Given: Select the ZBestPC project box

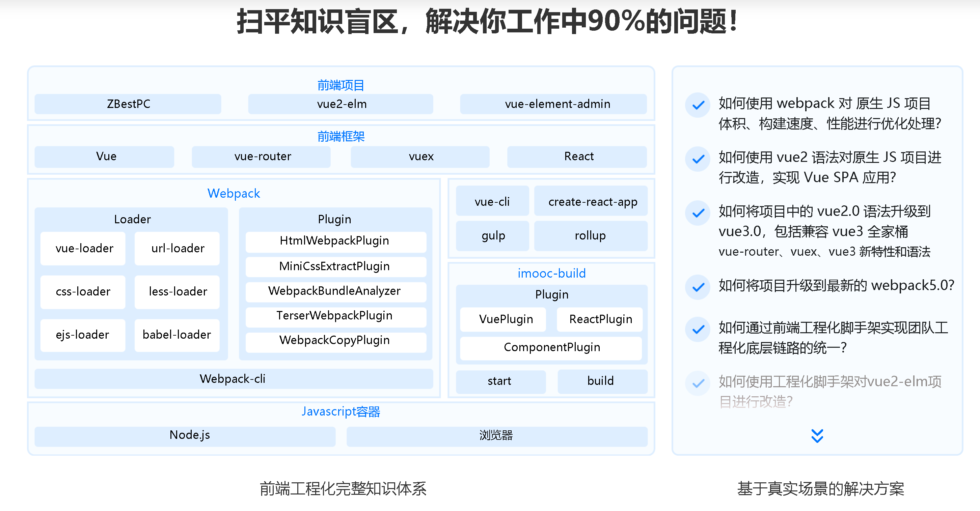Looking at the screenshot, I should pos(128,104).
